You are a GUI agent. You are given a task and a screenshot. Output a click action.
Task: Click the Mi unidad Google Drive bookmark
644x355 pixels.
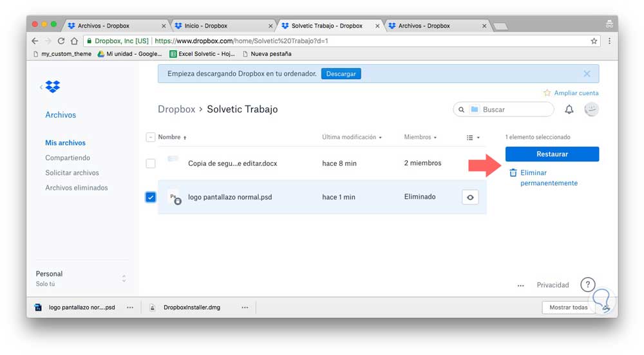pyautogui.click(x=130, y=54)
